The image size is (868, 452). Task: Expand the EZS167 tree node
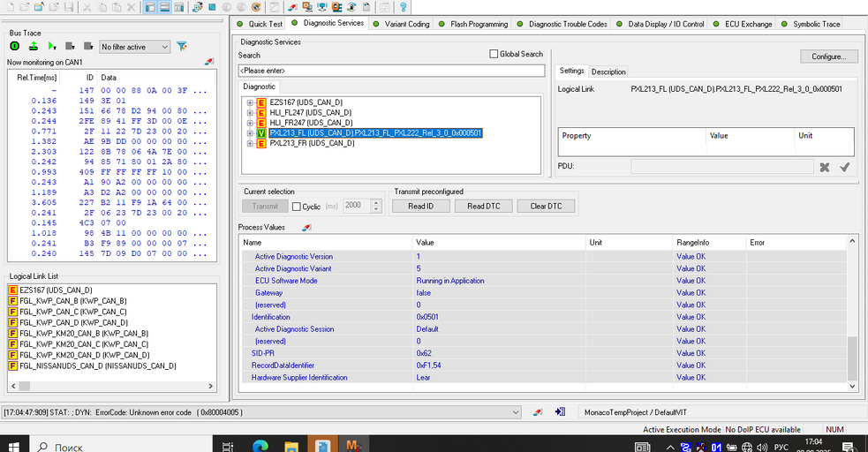250,103
